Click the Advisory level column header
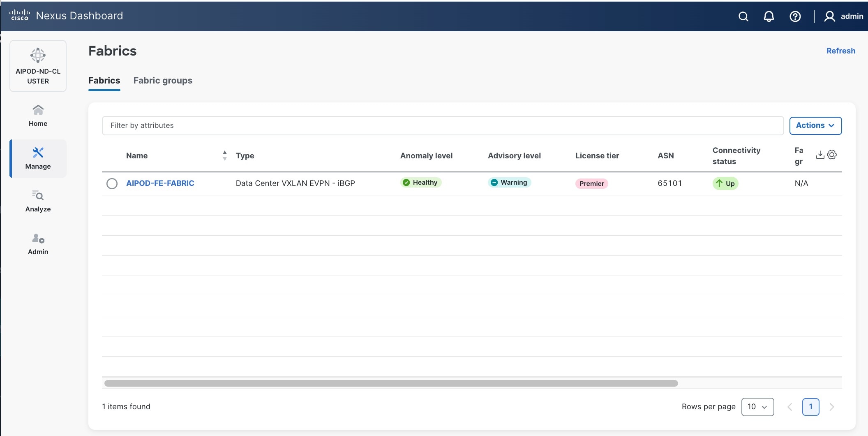 514,156
